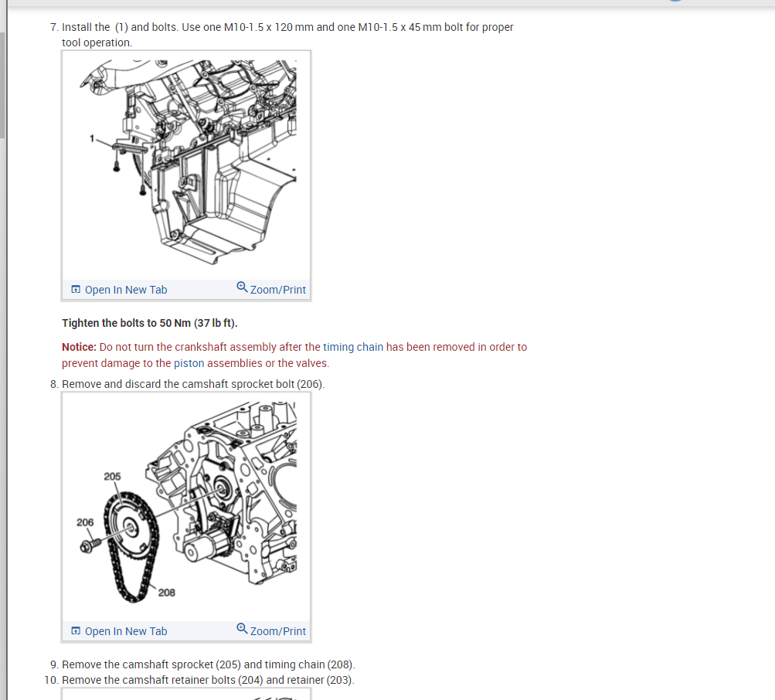Click the '206' callout in the camshaft sprocket diagram

click(85, 522)
